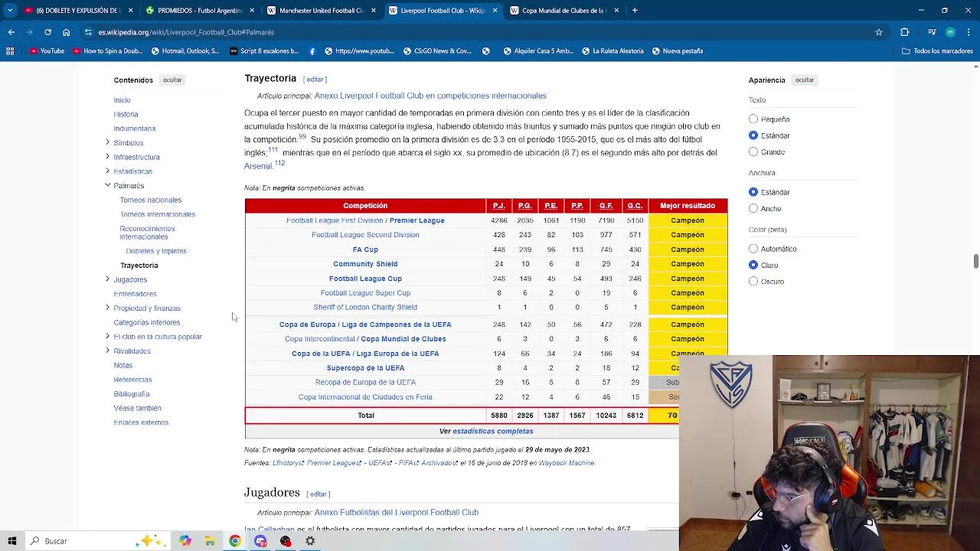Image resolution: width=980 pixels, height=551 pixels.
Task: Open the browser extensions puzzle icon
Action: 904,32
